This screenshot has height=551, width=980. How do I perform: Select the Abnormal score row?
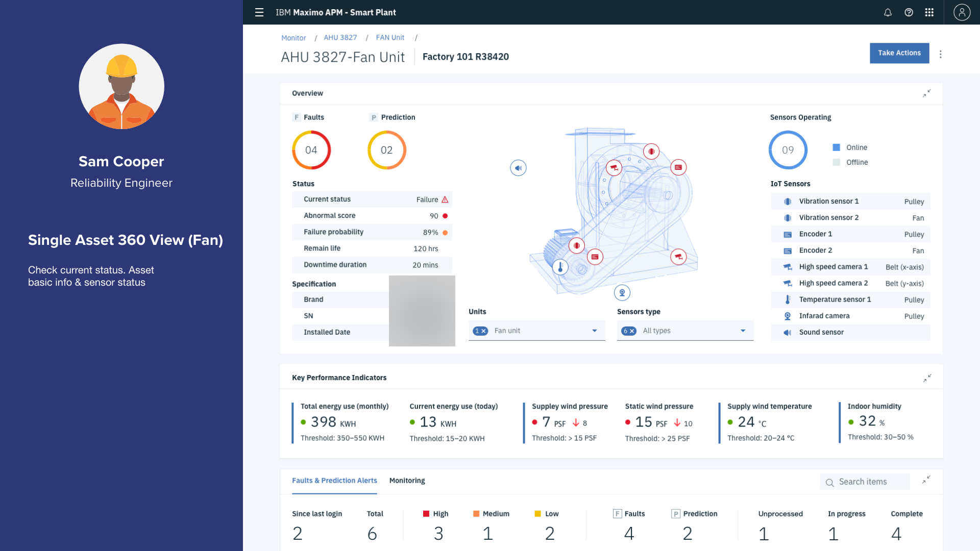[x=372, y=216]
